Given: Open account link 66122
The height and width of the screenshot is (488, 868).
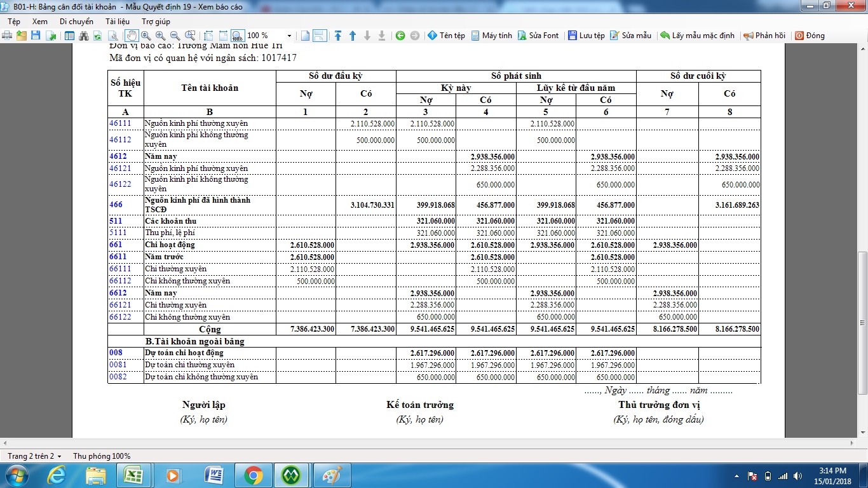Looking at the screenshot, I should pyautogui.click(x=120, y=317).
